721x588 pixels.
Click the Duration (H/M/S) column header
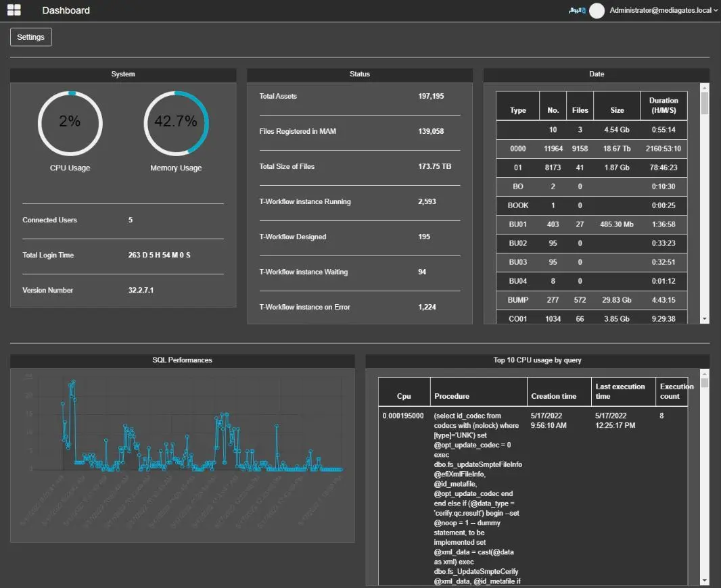click(663, 105)
